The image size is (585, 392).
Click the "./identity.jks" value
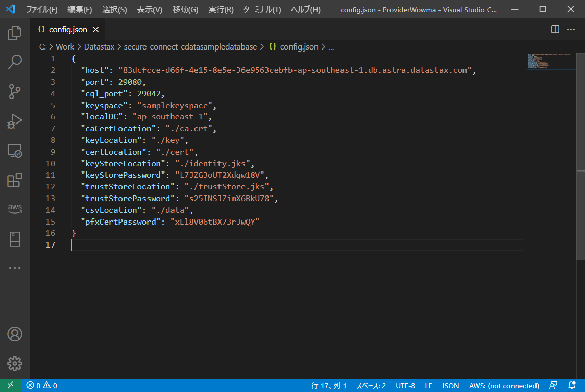coord(213,164)
